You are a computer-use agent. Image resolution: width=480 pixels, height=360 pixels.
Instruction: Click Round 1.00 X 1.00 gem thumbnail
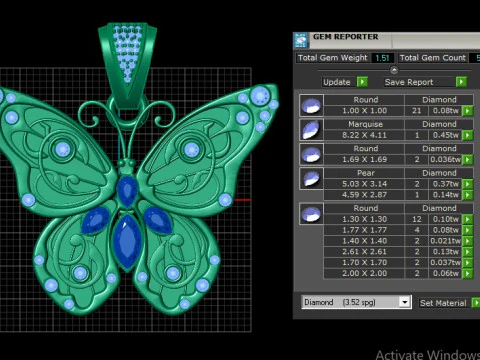(x=311, y=105)
